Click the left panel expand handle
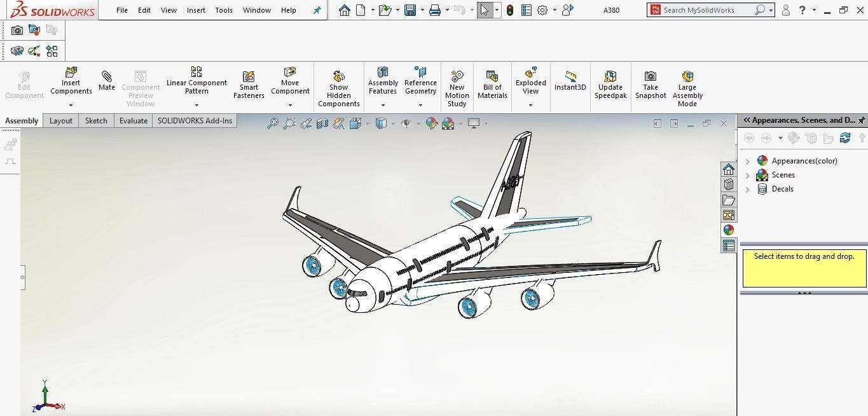The height and width of the screenshot is (416, 868). (22, 277)
